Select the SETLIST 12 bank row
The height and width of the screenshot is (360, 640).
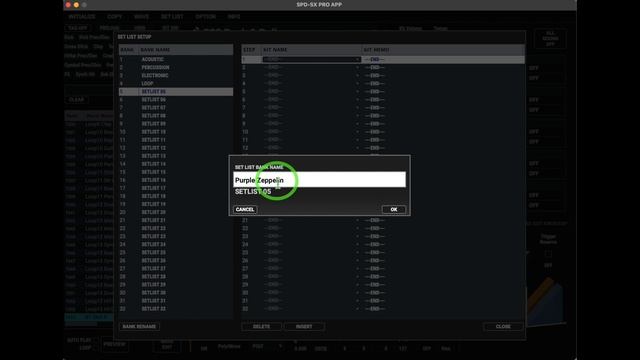tap(176, 148)
